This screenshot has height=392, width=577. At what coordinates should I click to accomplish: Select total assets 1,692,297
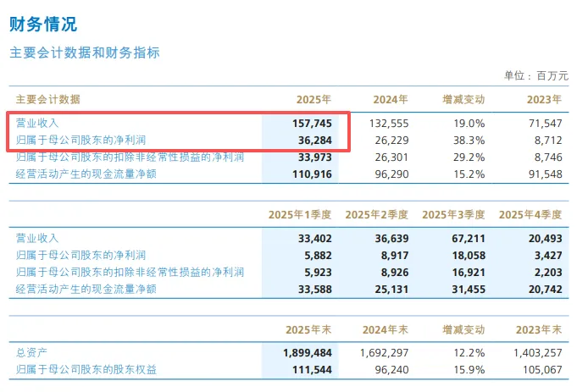(x=384, y=353)
